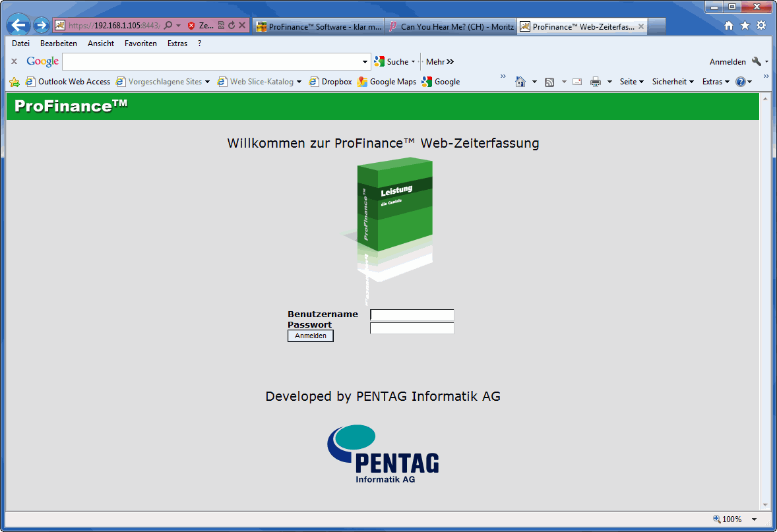
Task: Click the Forward navigation arrow
Action: [42, 26]
